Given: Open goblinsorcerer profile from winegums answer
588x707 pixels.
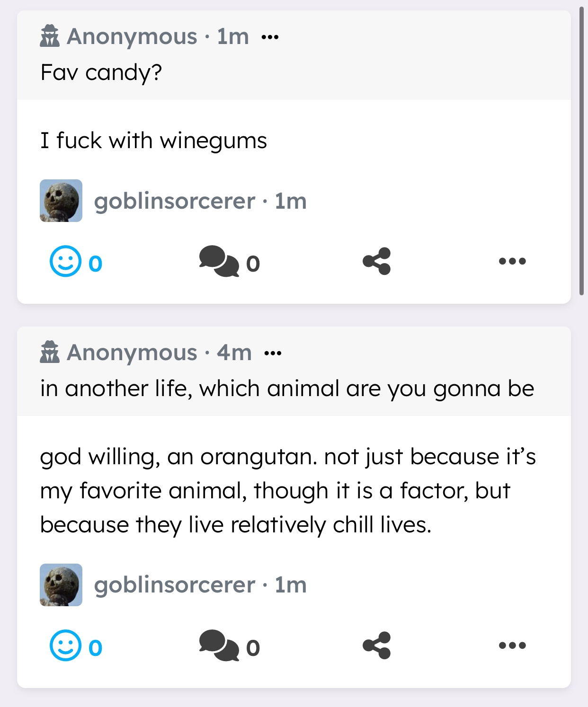Looking at the screenshot, I should [x=174, y=201].
